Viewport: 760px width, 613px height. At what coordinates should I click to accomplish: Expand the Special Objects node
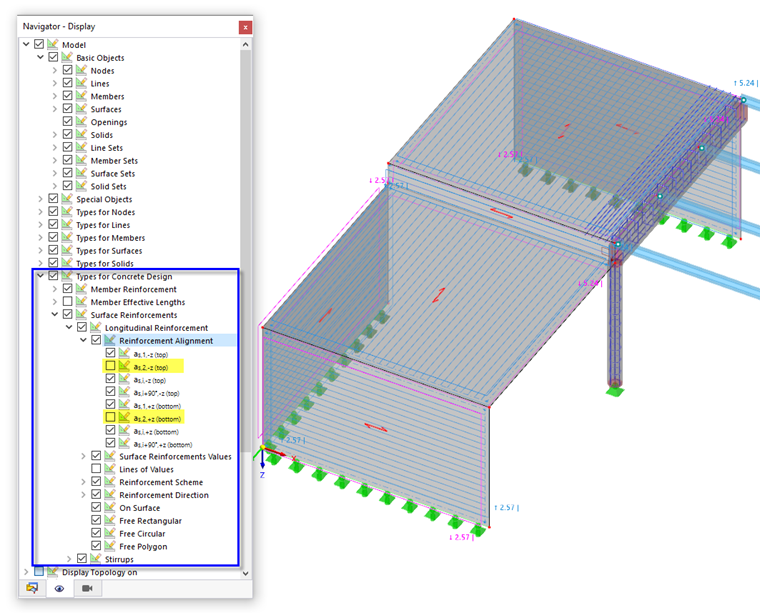pos(40,199)
